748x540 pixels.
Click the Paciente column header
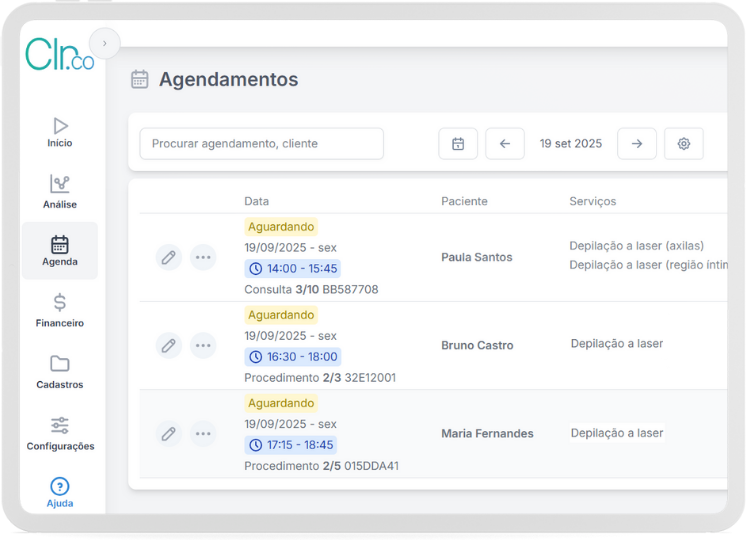(464, 201)
